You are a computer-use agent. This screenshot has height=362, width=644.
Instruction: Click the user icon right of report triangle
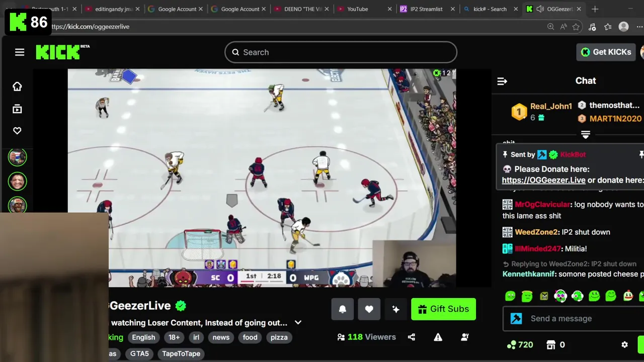[x=465, y=337]
